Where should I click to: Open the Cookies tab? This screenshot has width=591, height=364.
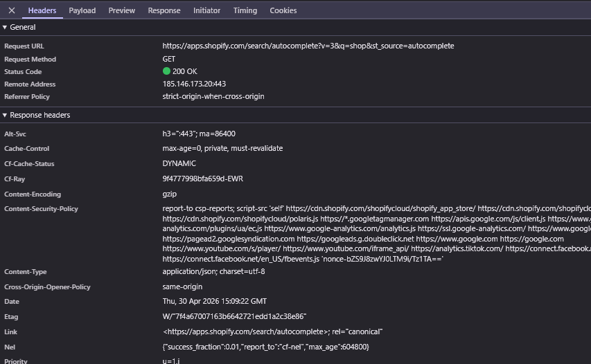point(283,10)
